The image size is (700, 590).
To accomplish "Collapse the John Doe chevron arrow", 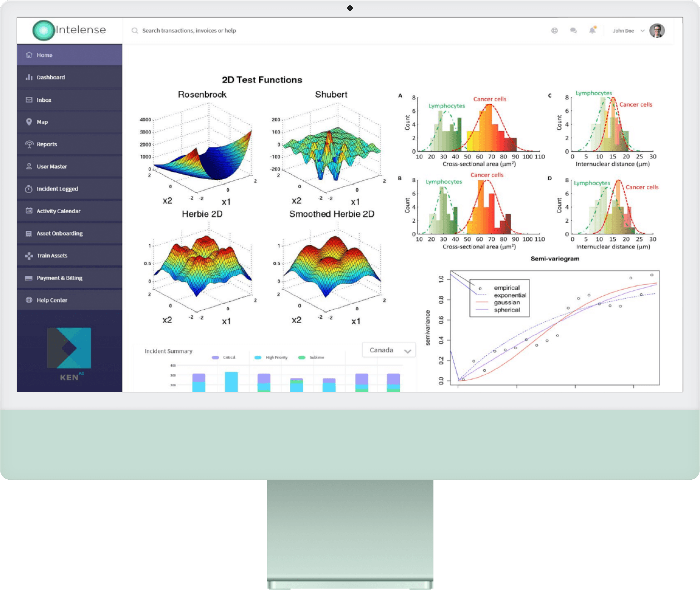I will pos(642,31).
